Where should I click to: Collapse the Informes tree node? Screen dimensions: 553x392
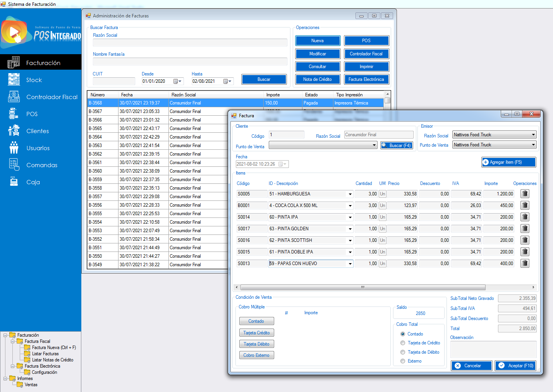[5, 378]
